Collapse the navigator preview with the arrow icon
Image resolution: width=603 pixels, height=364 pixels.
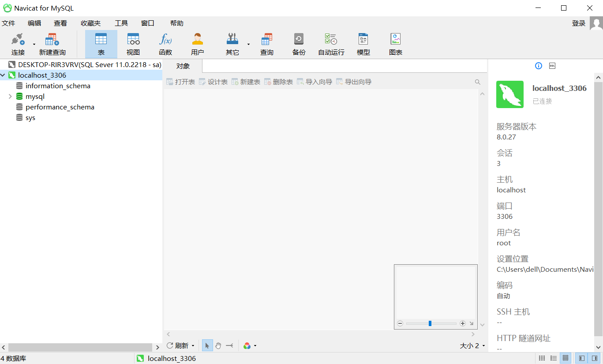pos(472,323)
